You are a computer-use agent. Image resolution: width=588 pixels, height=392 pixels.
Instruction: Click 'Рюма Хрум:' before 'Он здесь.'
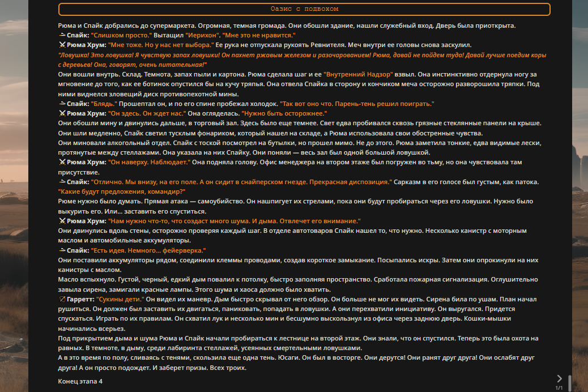(x=87, y=113)
